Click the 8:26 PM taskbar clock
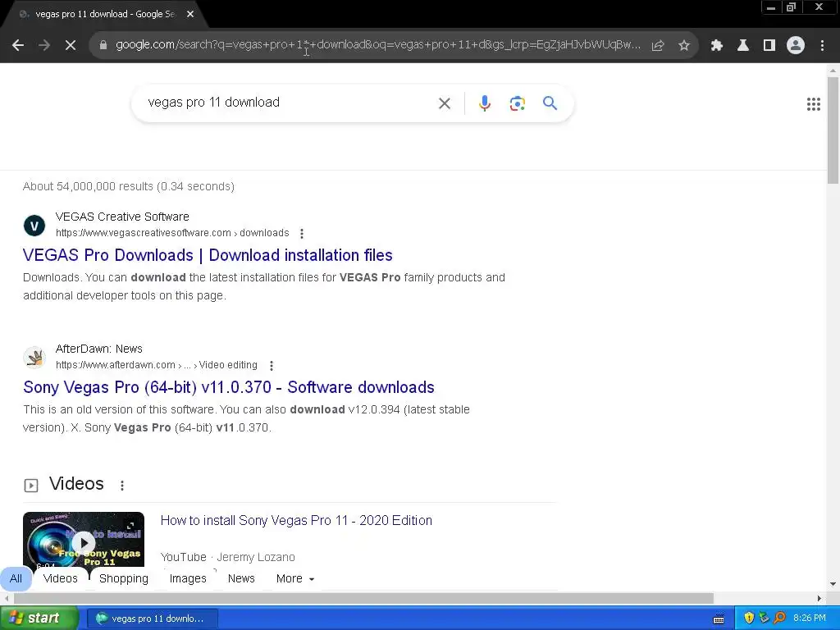The width and height of the screenshot is (840, 630). pos(810,619)
